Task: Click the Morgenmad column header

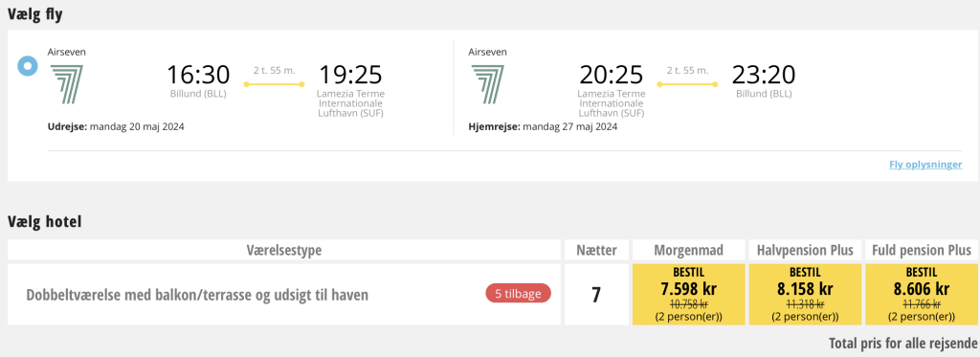Action: [x=689, y=250]
